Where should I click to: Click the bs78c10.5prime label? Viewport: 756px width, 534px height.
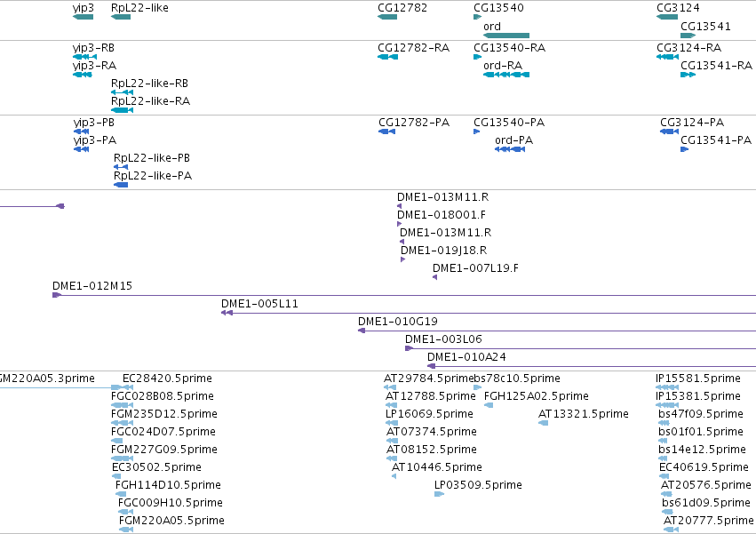pos(517,379)
